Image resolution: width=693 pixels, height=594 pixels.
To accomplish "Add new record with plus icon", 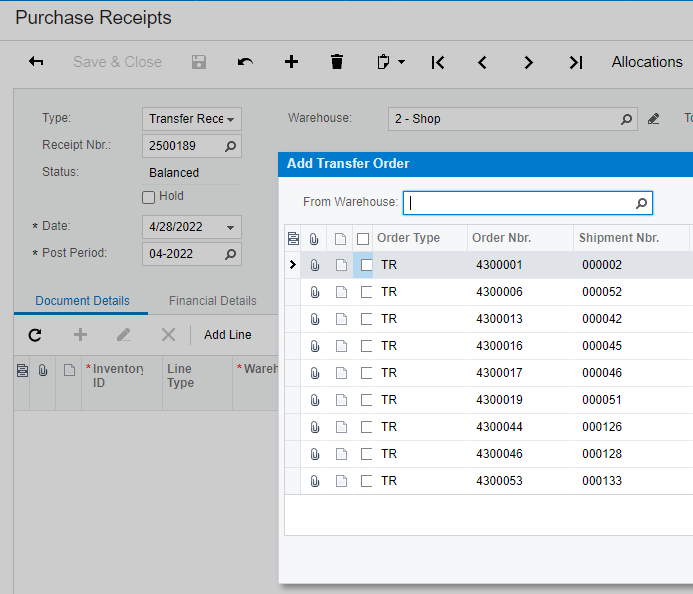I will click(x=291, y=61).
